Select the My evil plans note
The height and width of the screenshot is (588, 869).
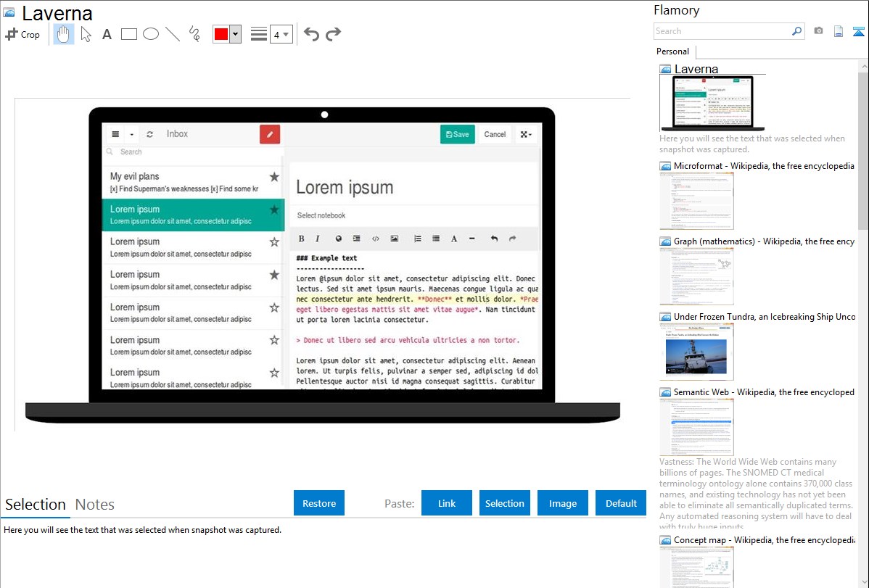[194, 182]
